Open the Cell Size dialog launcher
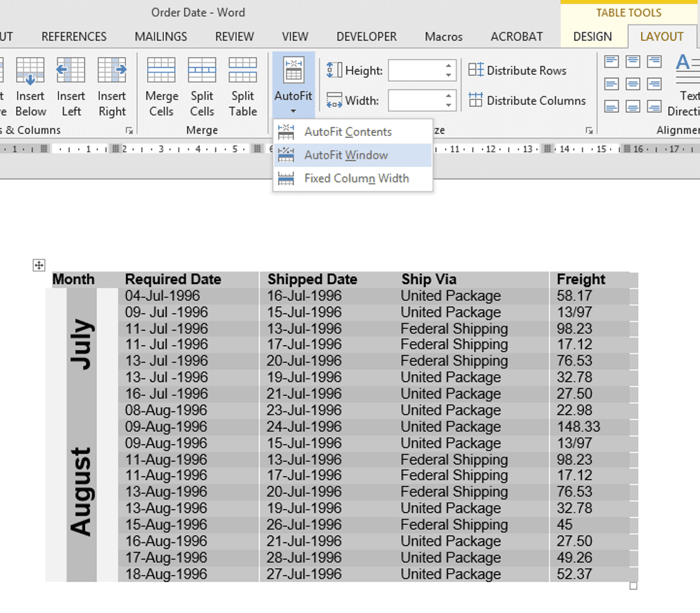The height and width of the screenshot is (613, 700). pyautogui.click(x=588, y=130)
